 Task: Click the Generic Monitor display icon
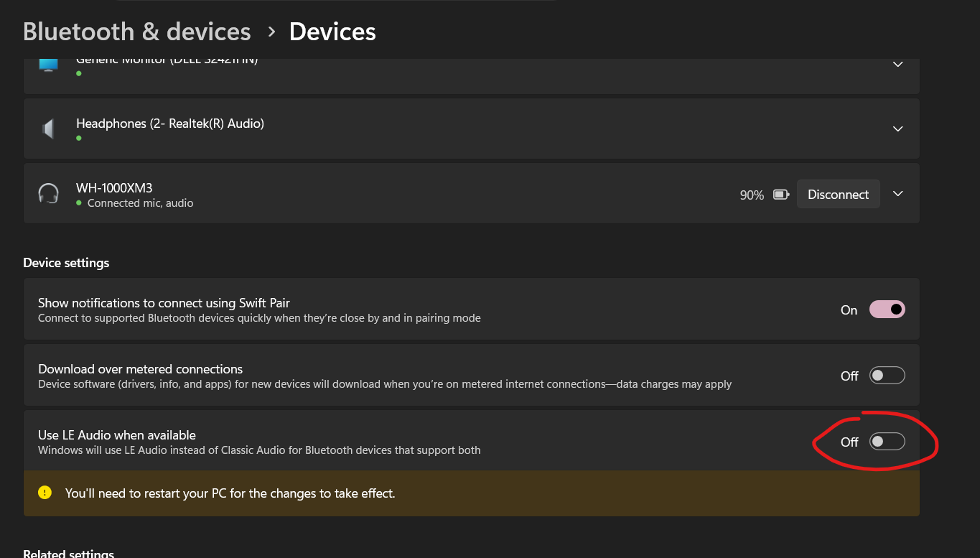[x=48, y=65]
